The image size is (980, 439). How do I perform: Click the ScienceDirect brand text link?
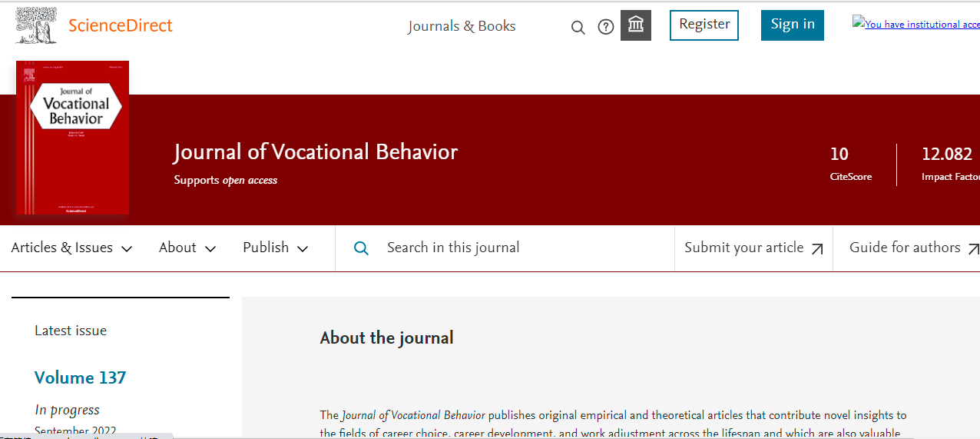tap(121, 25)
